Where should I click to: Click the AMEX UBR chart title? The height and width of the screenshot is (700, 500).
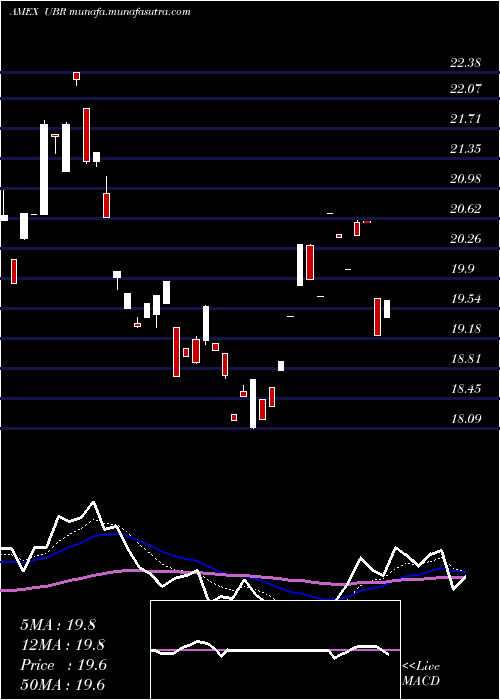pos(100,12)
